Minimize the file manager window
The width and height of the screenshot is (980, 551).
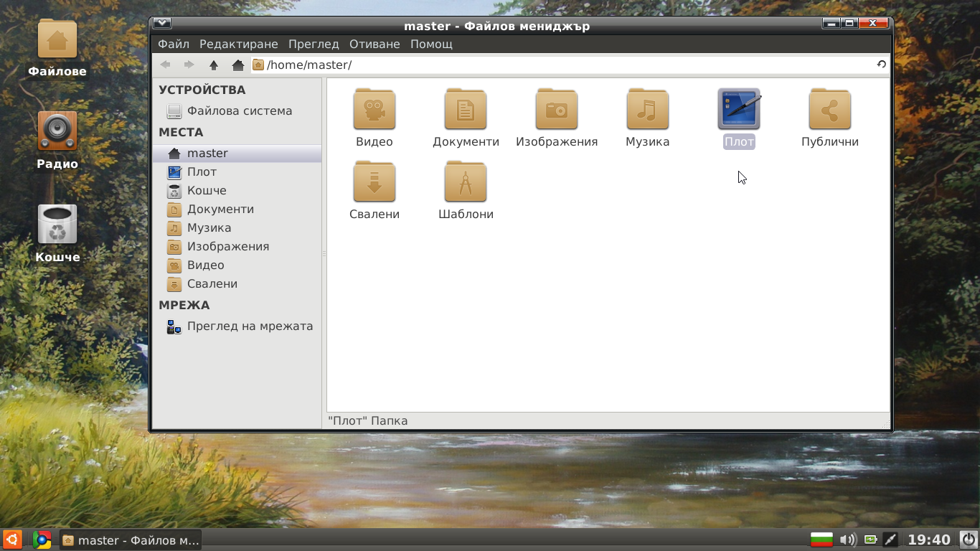[x=831, y=23]
